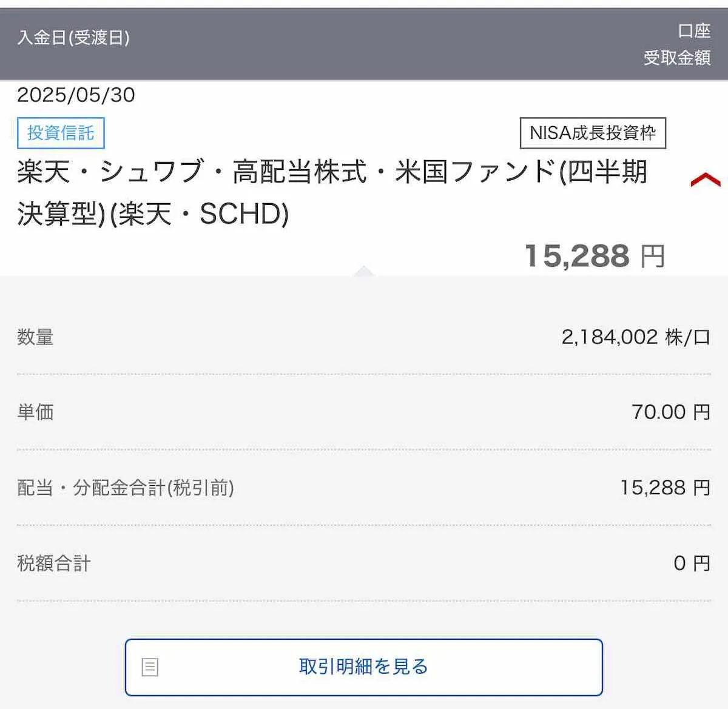Click the bold 15,288 円 received amount
The image size is (728, 709).
pyautogui.click(x=595, y=256)
